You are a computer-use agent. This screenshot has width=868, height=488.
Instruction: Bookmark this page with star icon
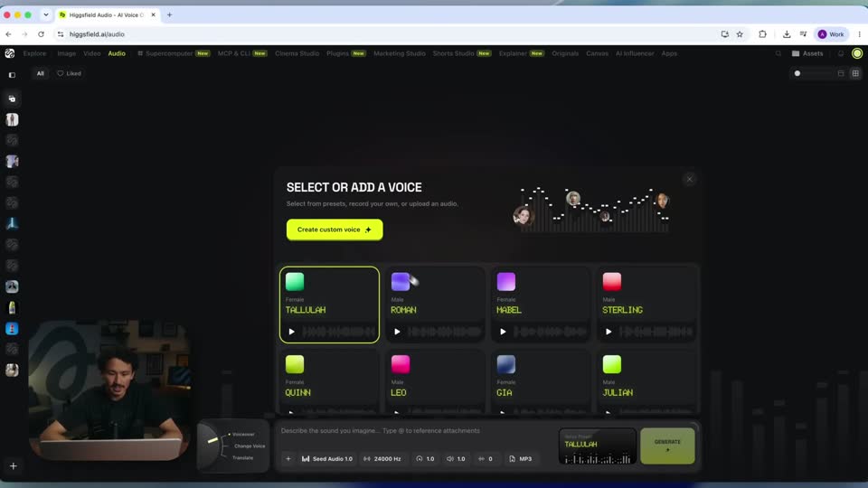(x=740, y=34)
